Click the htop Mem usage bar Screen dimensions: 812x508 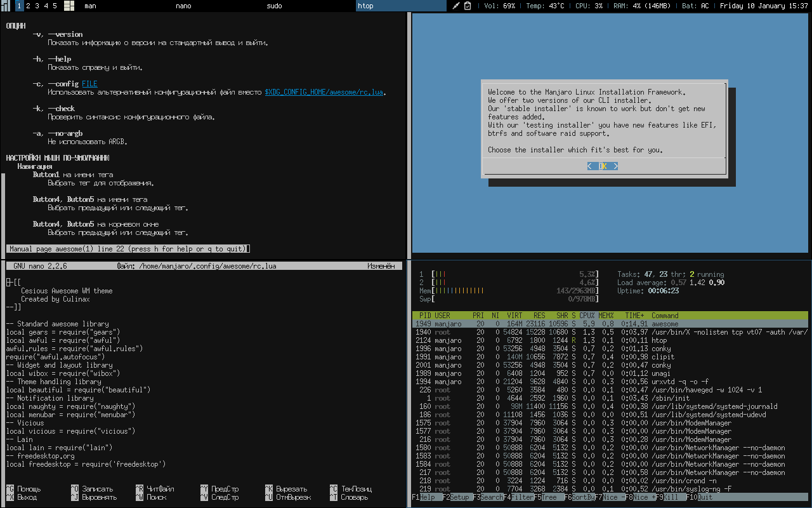point(509,291)
